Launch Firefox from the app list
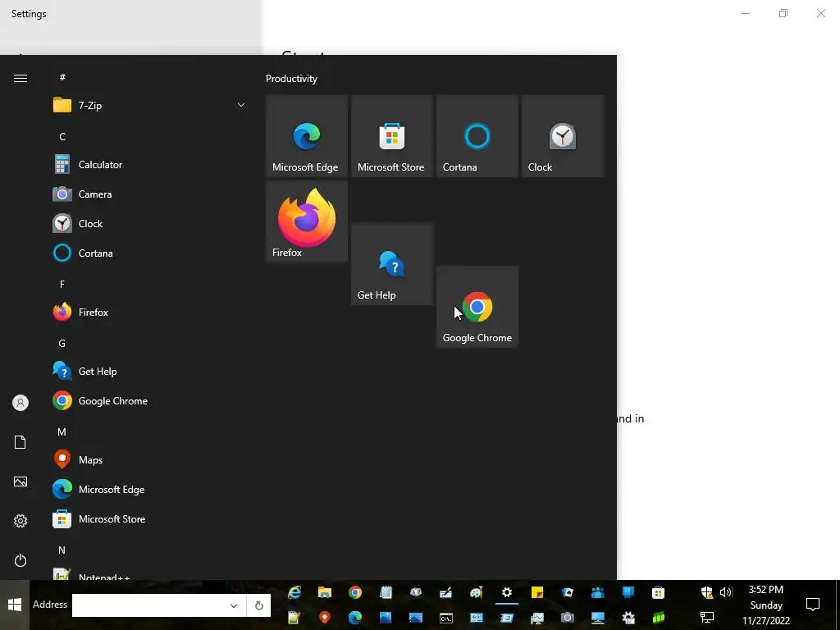This screenshot has height=630, width=840. (x=150, y=312)
